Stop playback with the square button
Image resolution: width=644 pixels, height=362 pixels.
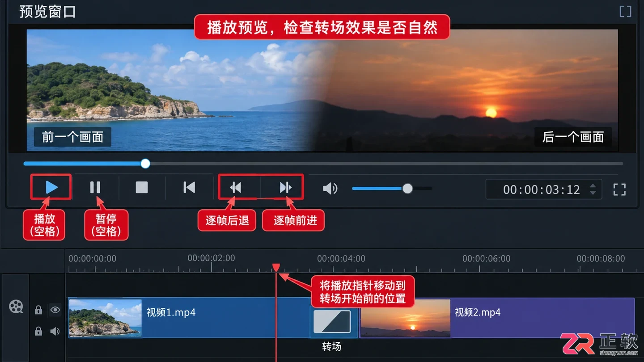(x=142, y=187)
